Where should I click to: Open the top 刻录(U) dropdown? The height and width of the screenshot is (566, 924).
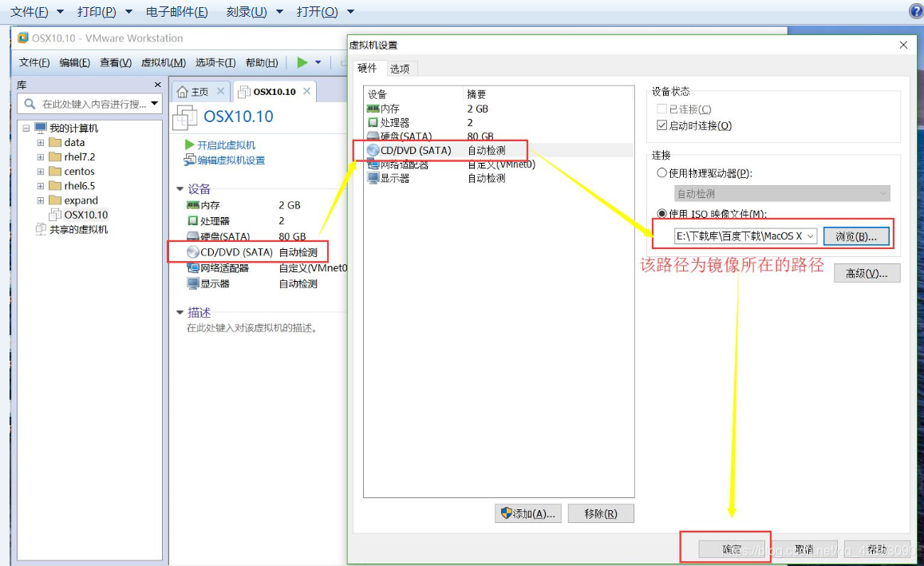279,12
